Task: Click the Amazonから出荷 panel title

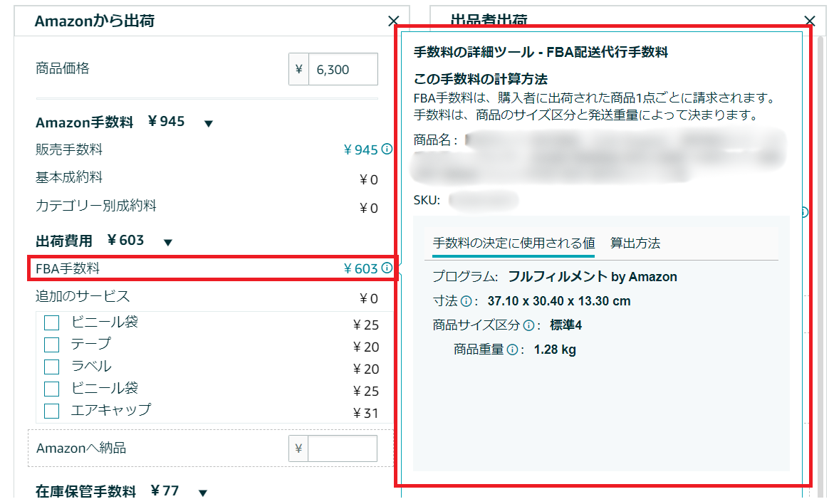Action: tap(94, 21)
